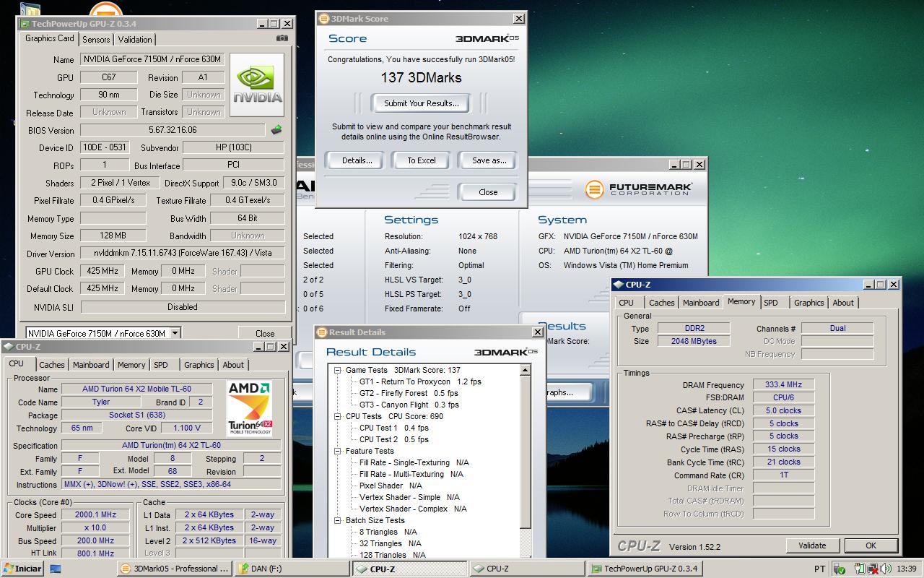The image size is (924, 578).
Task: Click the show desktop quick launch icon
Action: 56,569
